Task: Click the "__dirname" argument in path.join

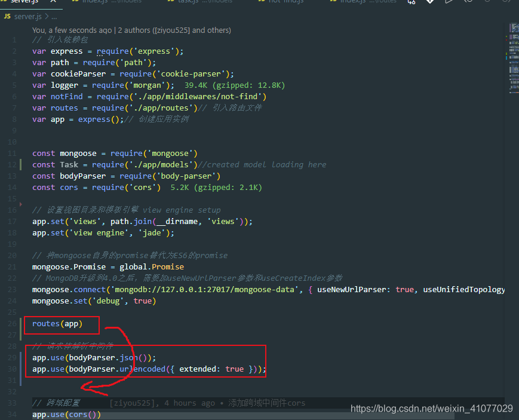Action: (177, 221)
